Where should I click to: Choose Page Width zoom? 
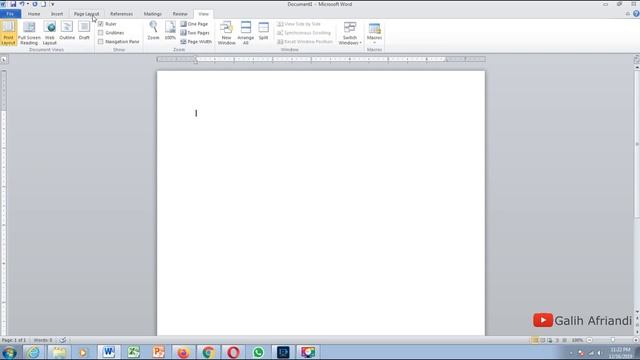(196, 42)
